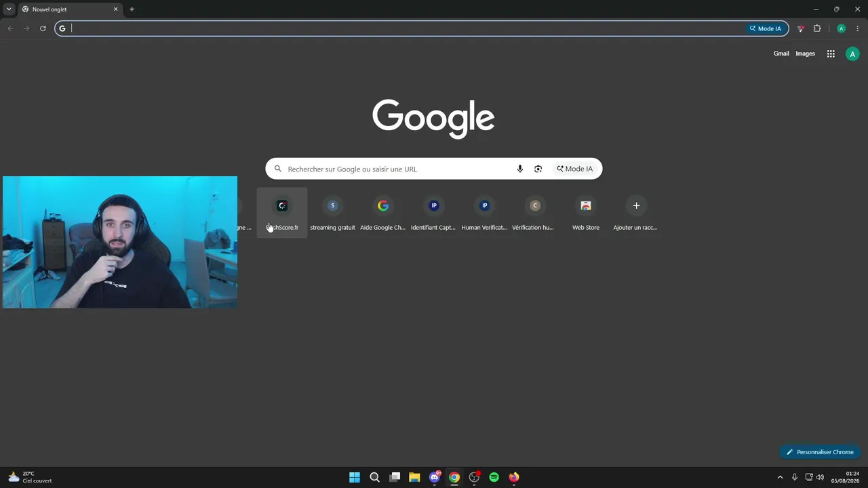Open File Explorer from taskbar
Screen dimensions: 868x488
[x=414, y=477]
